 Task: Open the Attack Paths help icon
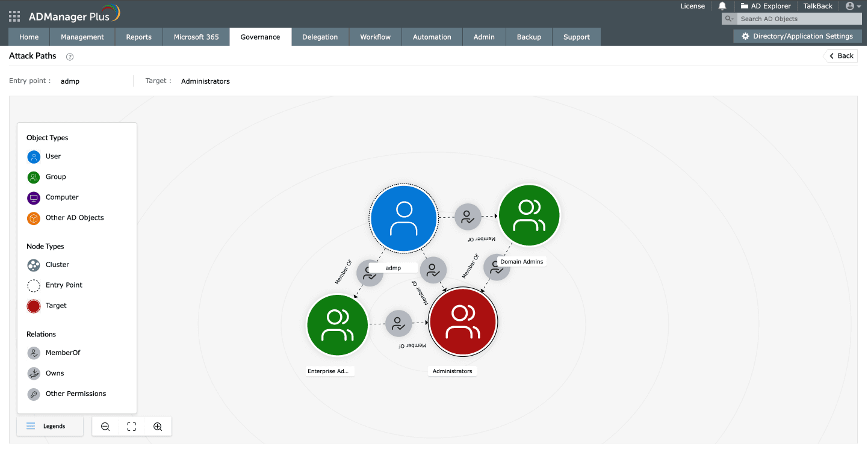pos(69,57)
